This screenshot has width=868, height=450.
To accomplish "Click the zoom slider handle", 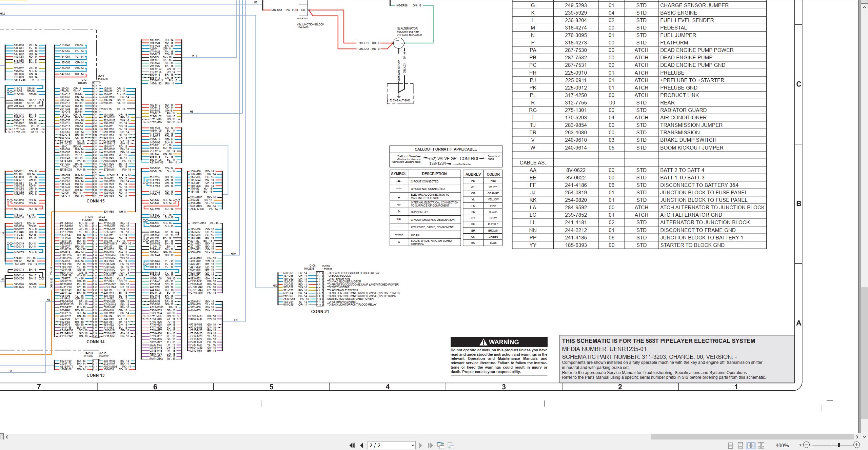I will tap(839, 445).
